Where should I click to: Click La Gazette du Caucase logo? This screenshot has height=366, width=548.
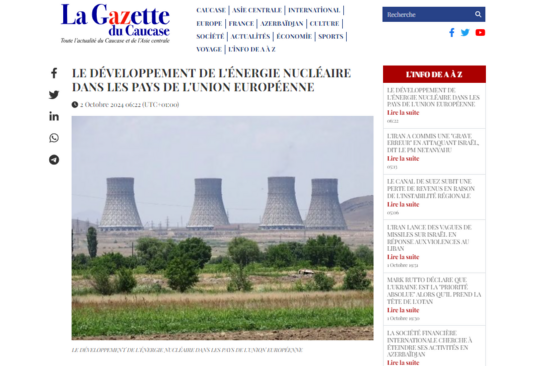click(x=115, y=23)
